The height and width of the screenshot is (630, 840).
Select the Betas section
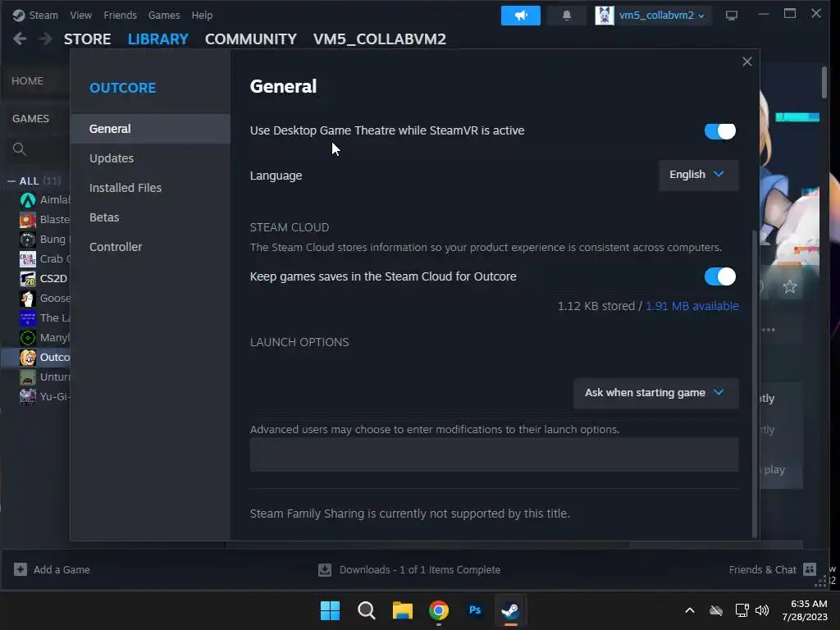point(150,217)
